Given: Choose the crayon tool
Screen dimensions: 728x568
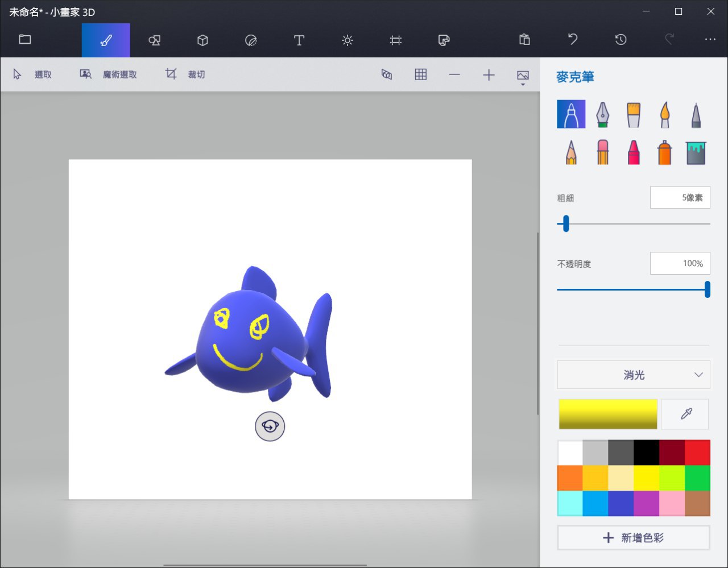Looking at the screenshot, I should pos(634,153).
